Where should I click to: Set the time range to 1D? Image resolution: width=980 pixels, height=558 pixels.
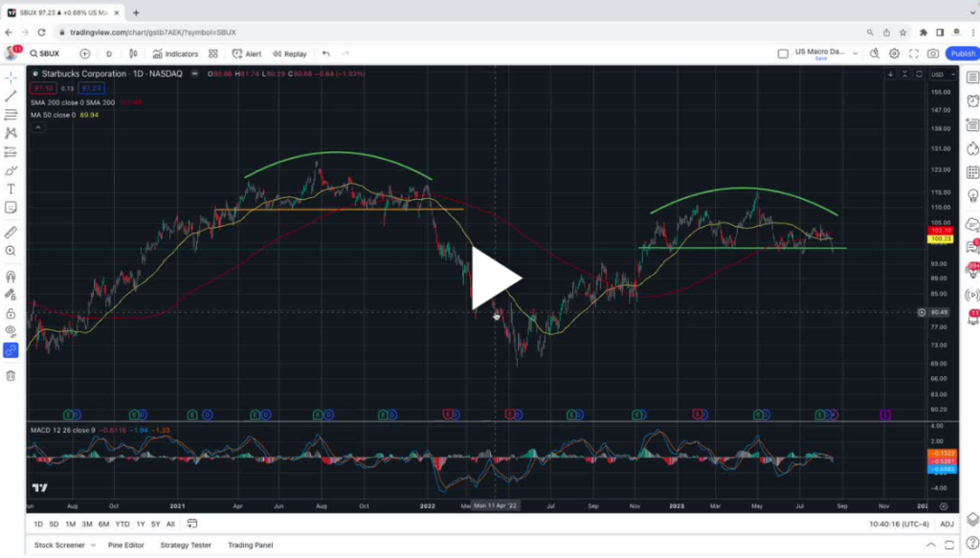38,525
